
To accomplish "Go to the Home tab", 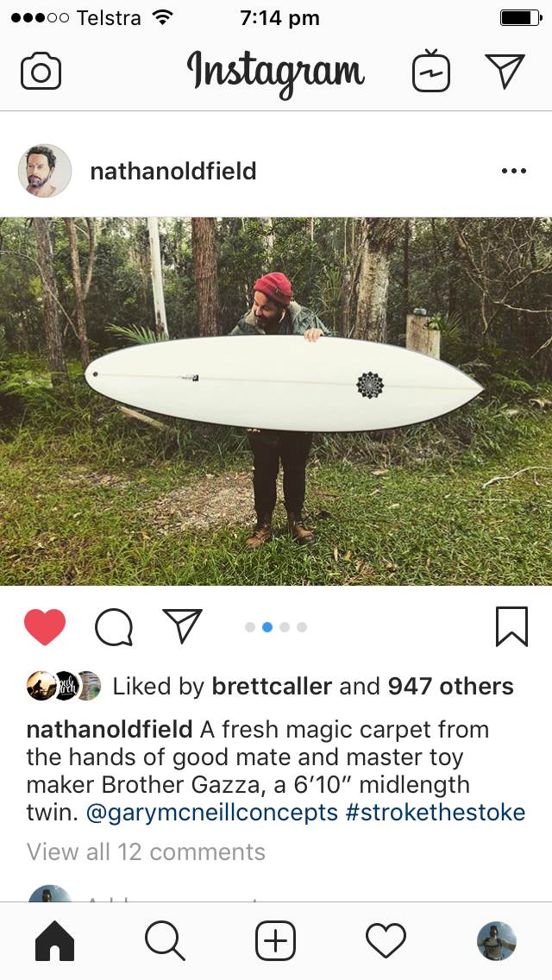I will [x=55, y=940].
